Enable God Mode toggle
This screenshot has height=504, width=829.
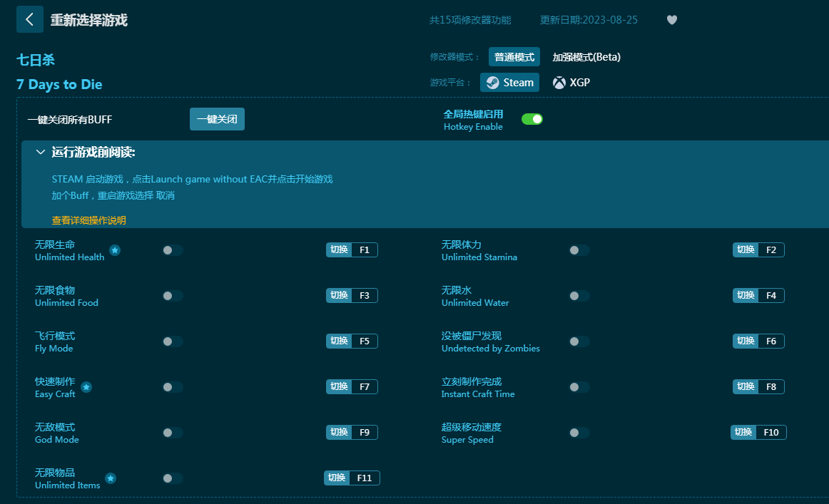(x=173, y=433)
